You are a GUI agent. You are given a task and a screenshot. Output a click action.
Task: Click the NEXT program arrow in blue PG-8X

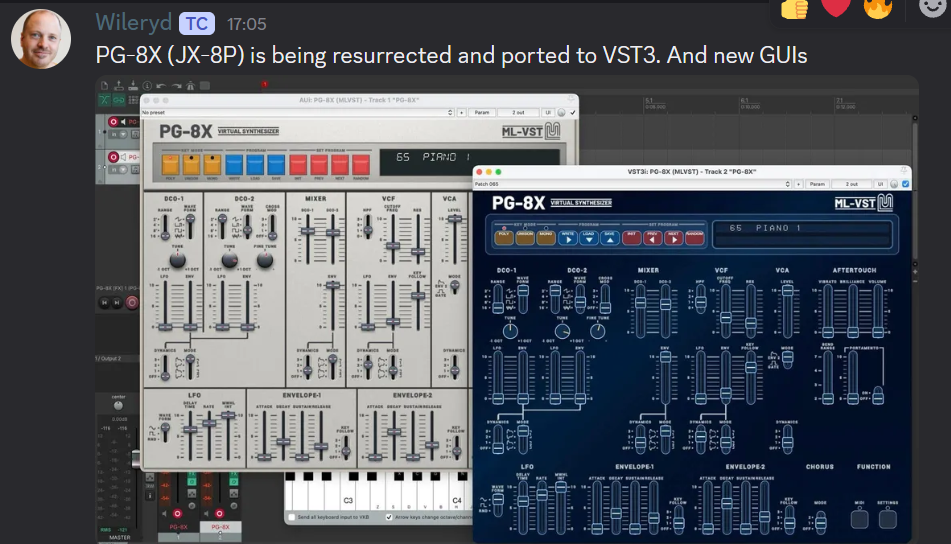point(673,238)
